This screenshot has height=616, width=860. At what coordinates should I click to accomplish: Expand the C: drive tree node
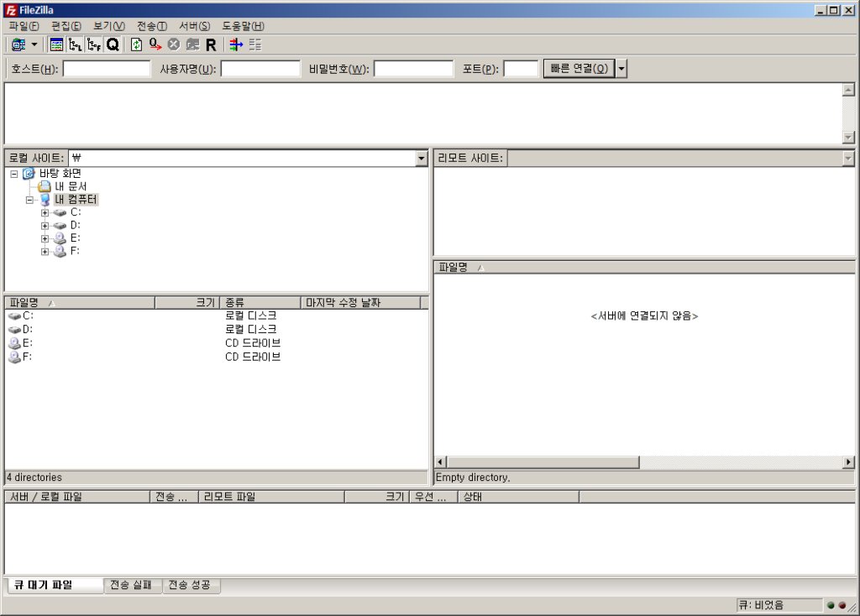45,212
